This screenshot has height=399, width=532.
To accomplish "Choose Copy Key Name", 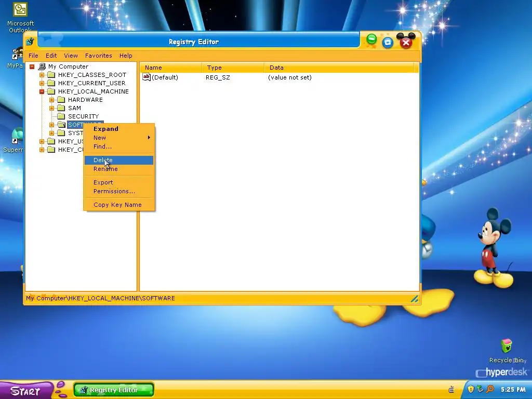I will (119, 205).
